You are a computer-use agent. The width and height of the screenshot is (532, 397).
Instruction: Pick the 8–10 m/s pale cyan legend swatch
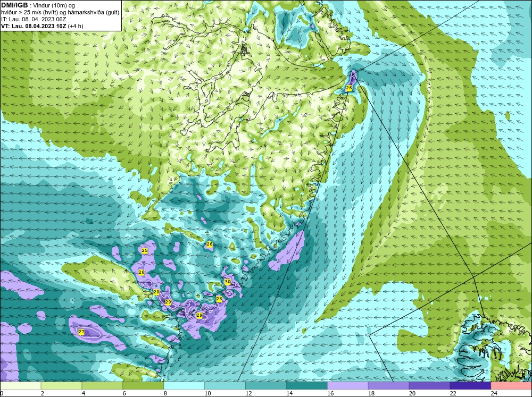pyautogui.click(x=184, y=385)
